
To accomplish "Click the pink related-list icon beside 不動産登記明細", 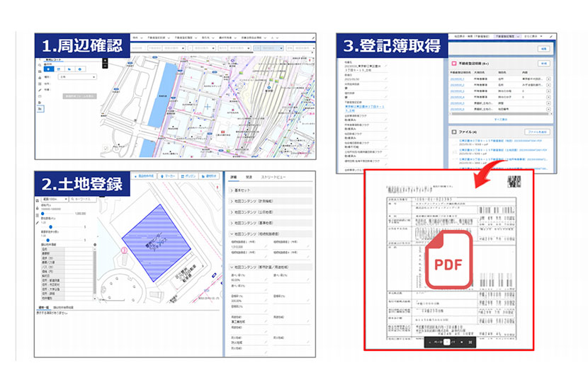I will click(454, 64).
